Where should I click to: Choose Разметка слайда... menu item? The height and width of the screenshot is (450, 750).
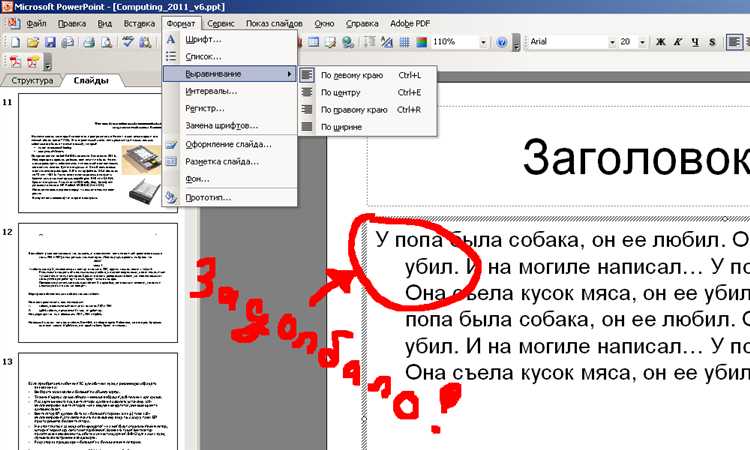[230, 162]
